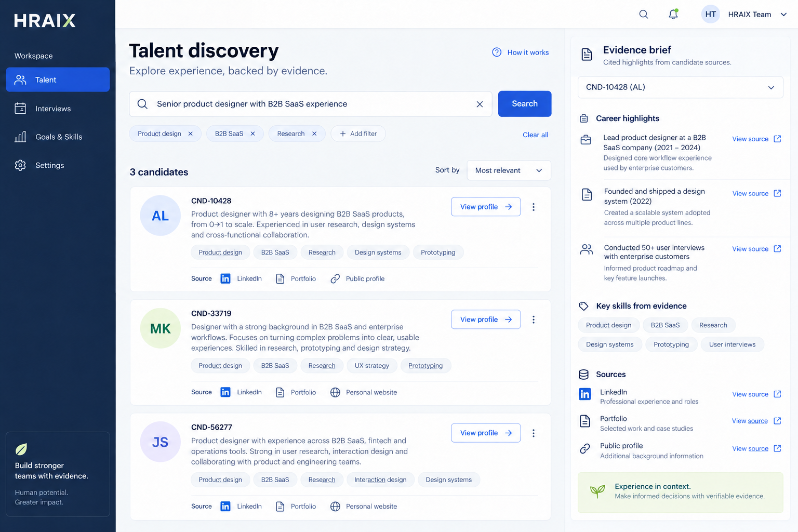View source for design system highlight
798x532 pixels.
click(x=756, y=193)
